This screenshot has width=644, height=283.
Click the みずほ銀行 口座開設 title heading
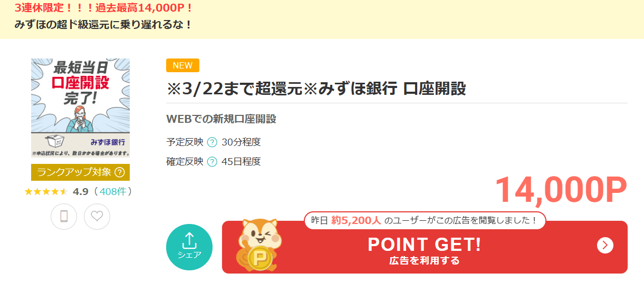(316, 89)
